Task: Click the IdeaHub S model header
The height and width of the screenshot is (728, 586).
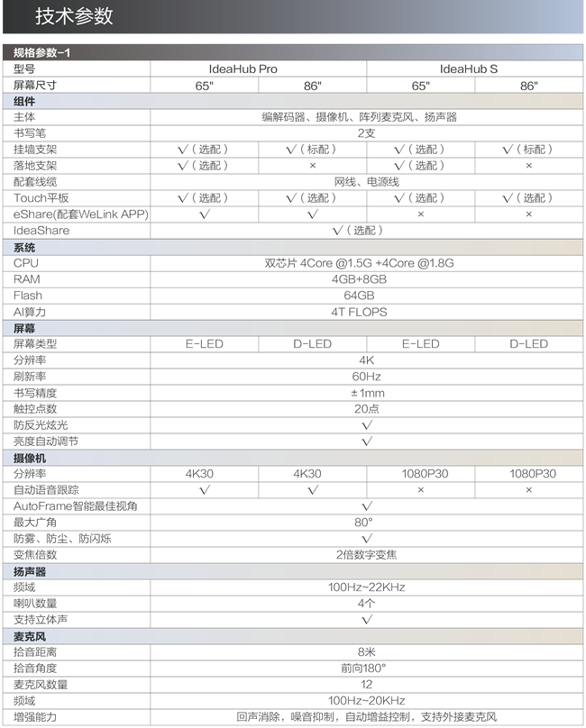Action: tap(469, 69)
